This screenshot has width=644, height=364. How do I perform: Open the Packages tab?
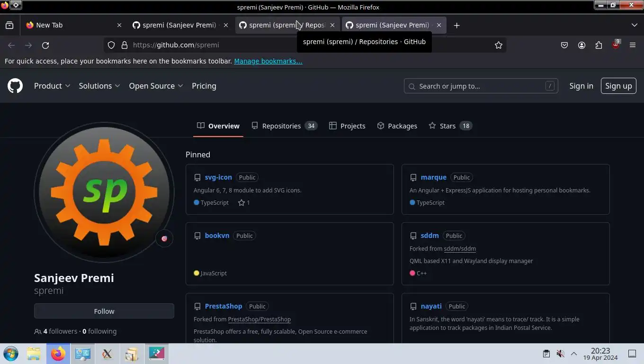click(x=397, y=126)
